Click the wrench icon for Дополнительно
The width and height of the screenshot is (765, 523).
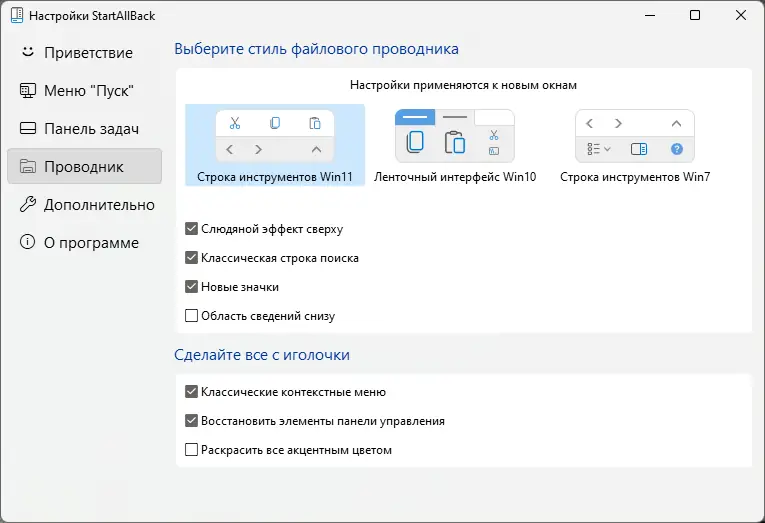[28, 205]
